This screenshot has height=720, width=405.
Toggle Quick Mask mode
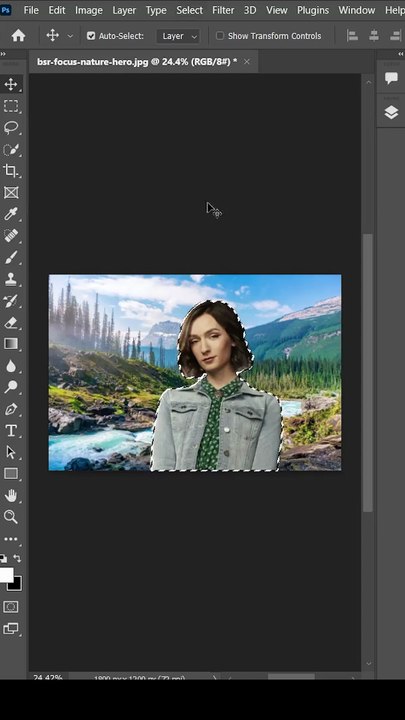(x=11, y=607)
